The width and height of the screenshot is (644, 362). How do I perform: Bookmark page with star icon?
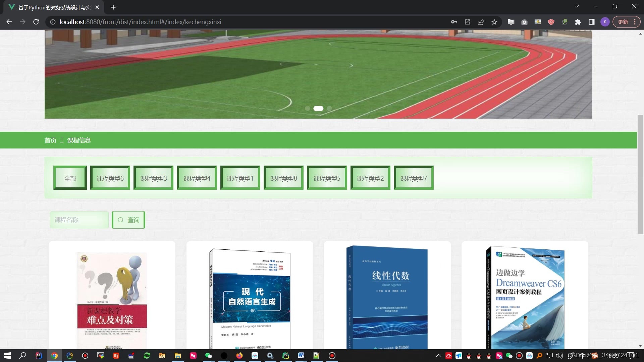[x=494, y=22]
